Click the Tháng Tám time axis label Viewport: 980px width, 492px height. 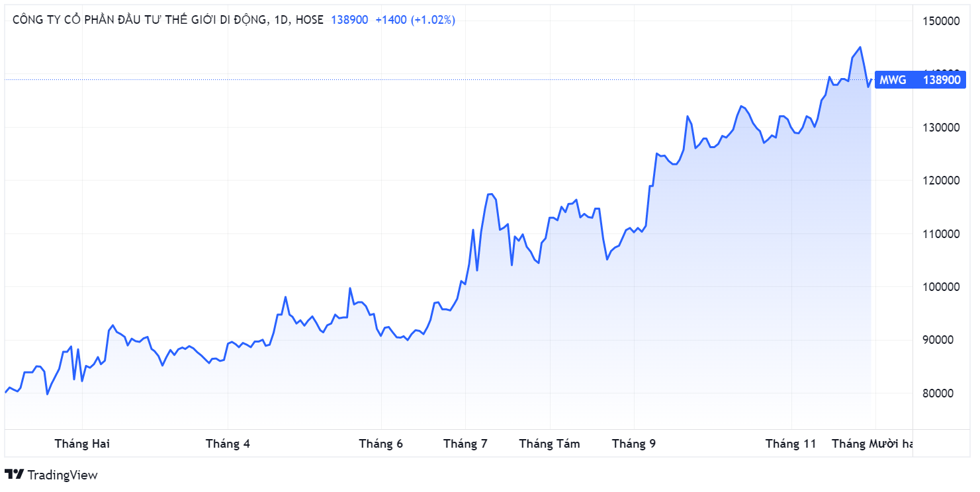pos(549,444)
